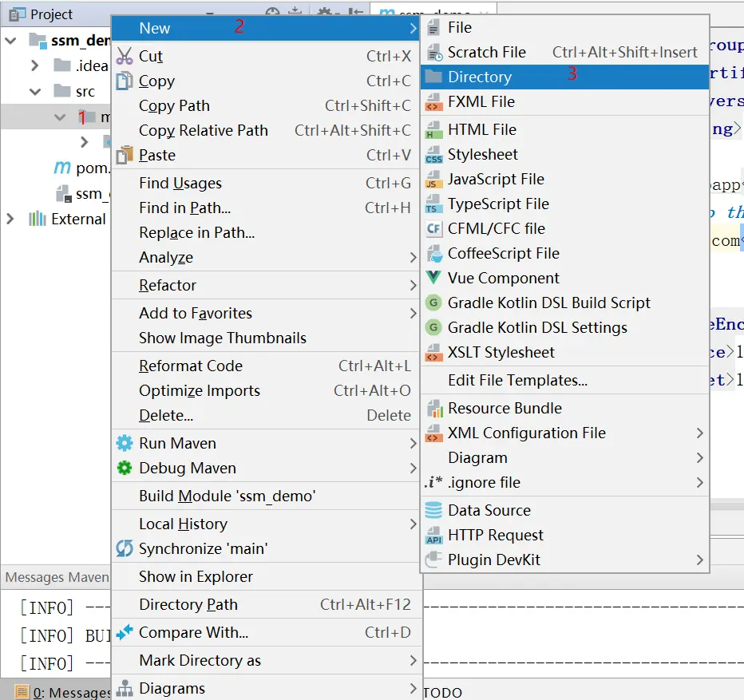Open the Refactor submenu arrow

click(414, 285)
